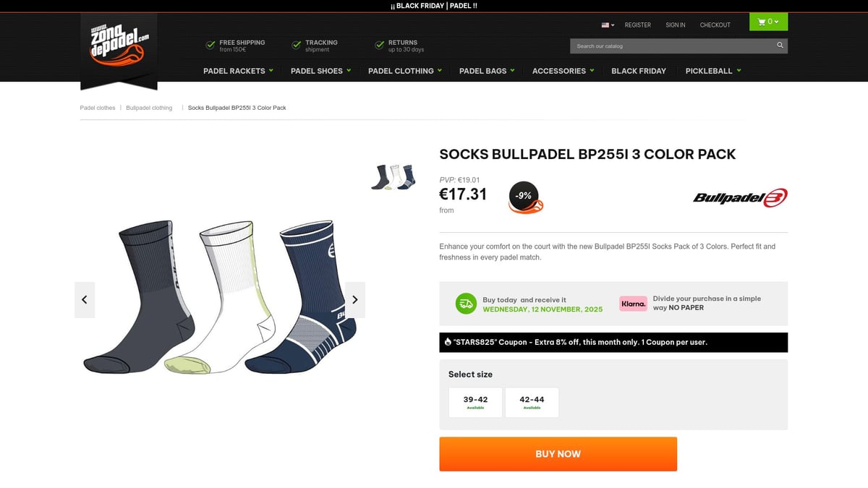Select the Tracking shipment checkmark icon
Screen dimensions: 868x488
coord(294,45)
